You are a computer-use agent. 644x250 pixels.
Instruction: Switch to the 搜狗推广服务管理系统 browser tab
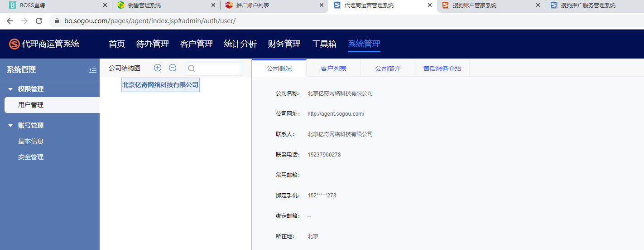pos(595,5)
